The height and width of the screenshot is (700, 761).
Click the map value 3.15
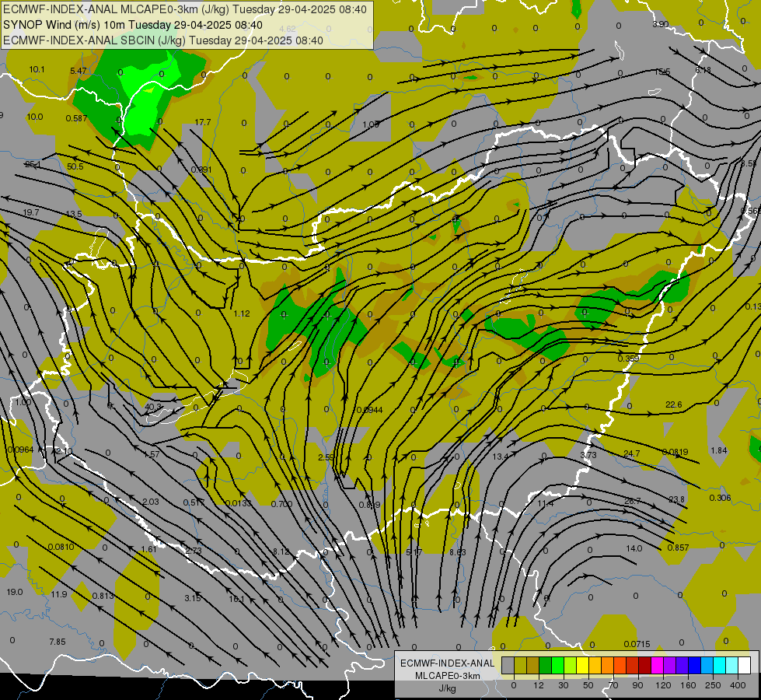click(x=193, y=598)
